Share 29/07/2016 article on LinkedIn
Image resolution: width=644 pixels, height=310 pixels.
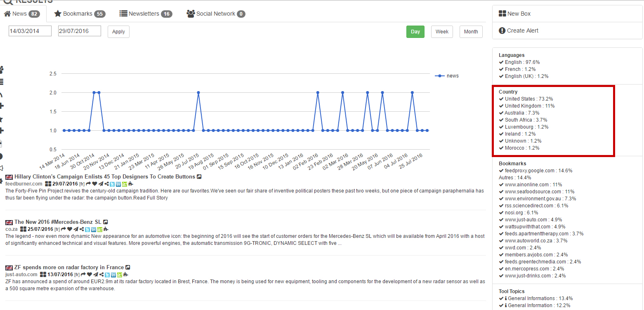coord(118,184)
